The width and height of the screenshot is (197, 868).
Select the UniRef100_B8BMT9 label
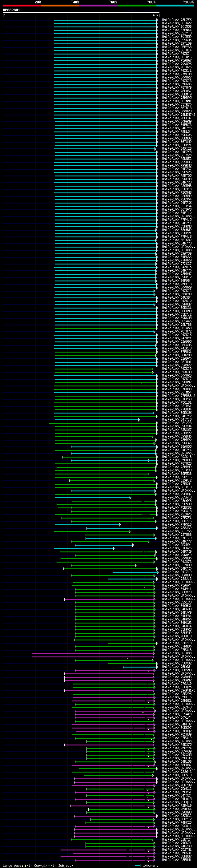coord(177,95)
